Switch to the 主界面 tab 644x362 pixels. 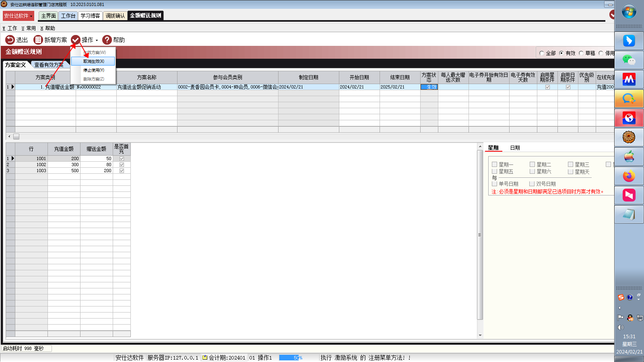48,16
